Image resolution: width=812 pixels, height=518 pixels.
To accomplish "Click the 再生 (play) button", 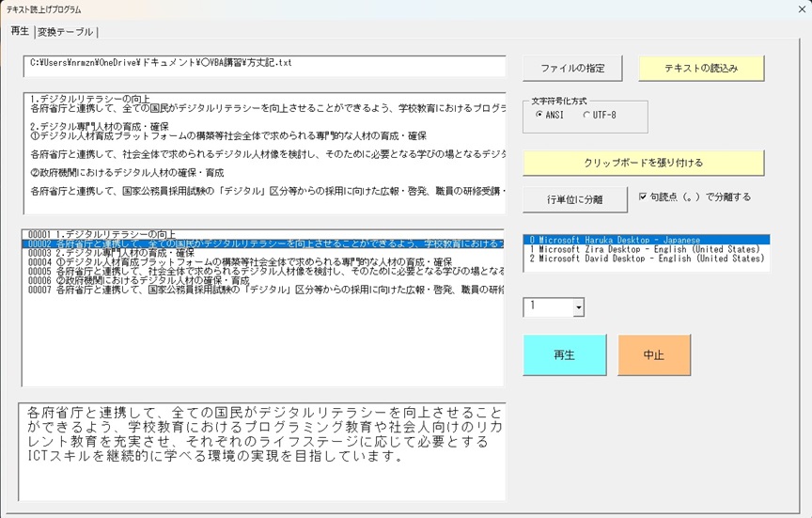I will pyautogui.click(x=564, y=355).
